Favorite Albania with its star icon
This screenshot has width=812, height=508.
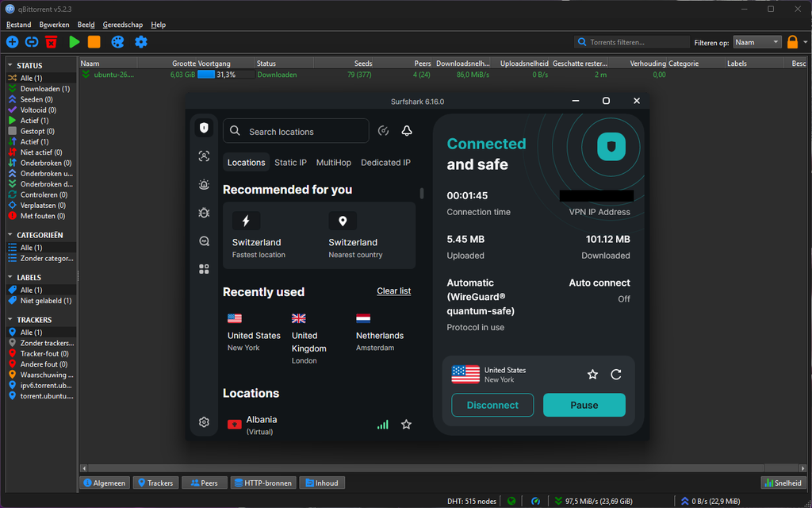(x=407, y=425)
